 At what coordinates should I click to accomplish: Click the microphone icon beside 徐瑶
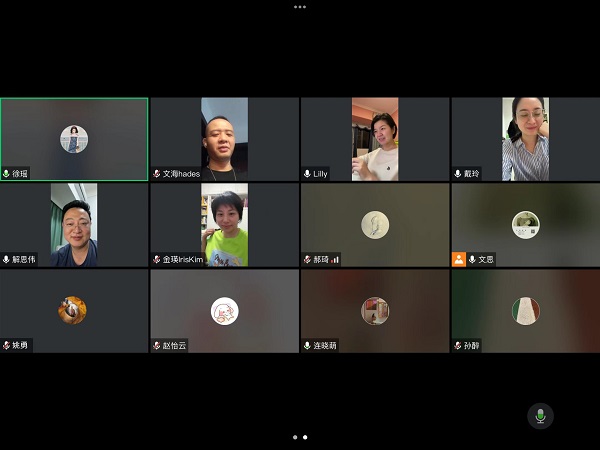point(7,174)
